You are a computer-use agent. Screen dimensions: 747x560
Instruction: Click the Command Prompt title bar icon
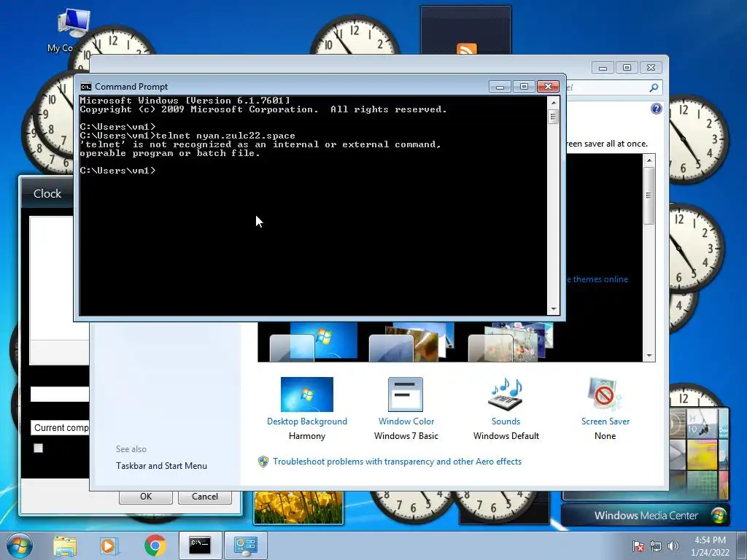(86, 87)
